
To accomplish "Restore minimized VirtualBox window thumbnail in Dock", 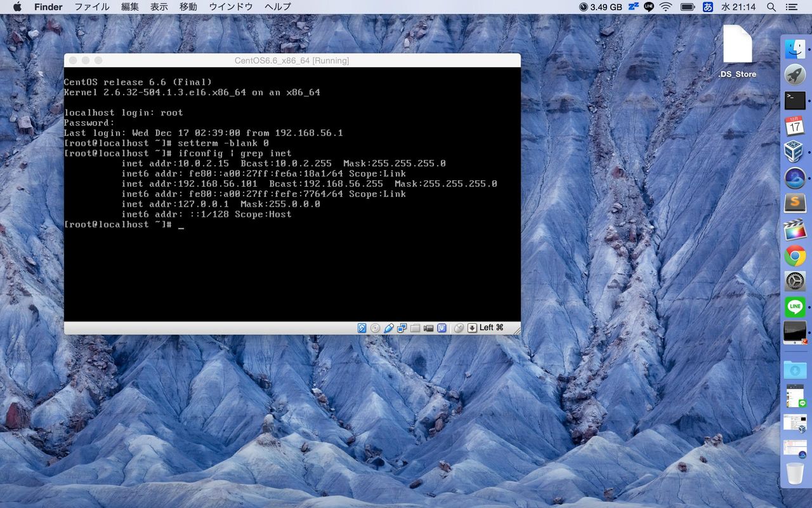I will click(795, 423).
